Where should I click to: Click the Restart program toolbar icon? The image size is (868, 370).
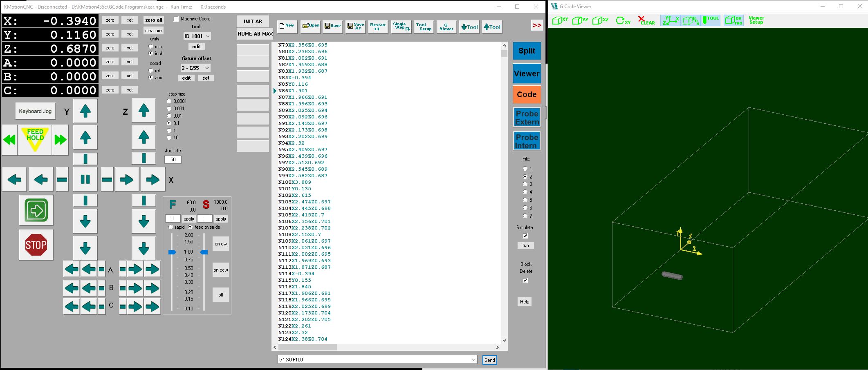click(377, 27)
